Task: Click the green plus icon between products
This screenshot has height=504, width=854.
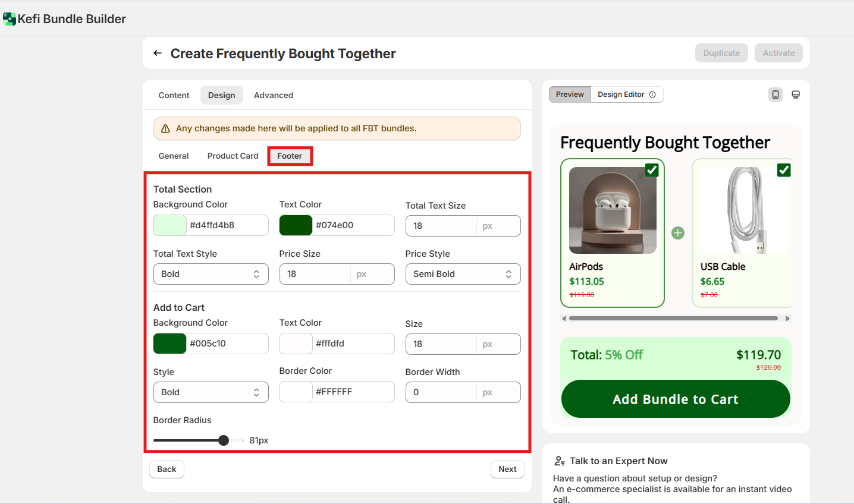Action: tap(678, 233)
